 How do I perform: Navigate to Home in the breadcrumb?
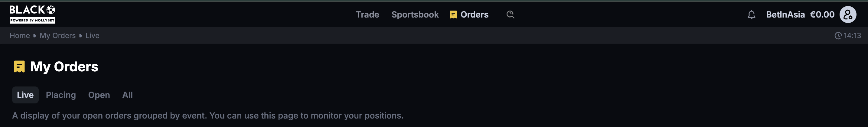pos(20,36)
